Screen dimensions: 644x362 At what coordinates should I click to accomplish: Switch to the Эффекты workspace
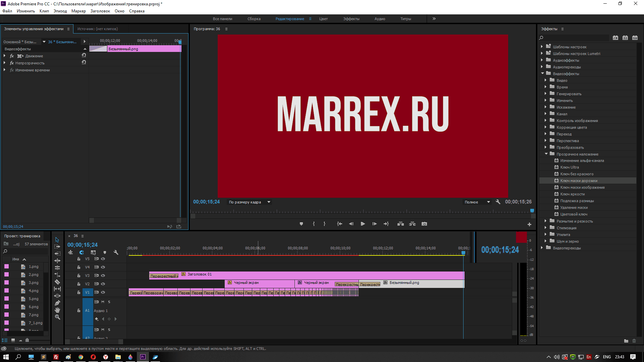click(351, 19)
